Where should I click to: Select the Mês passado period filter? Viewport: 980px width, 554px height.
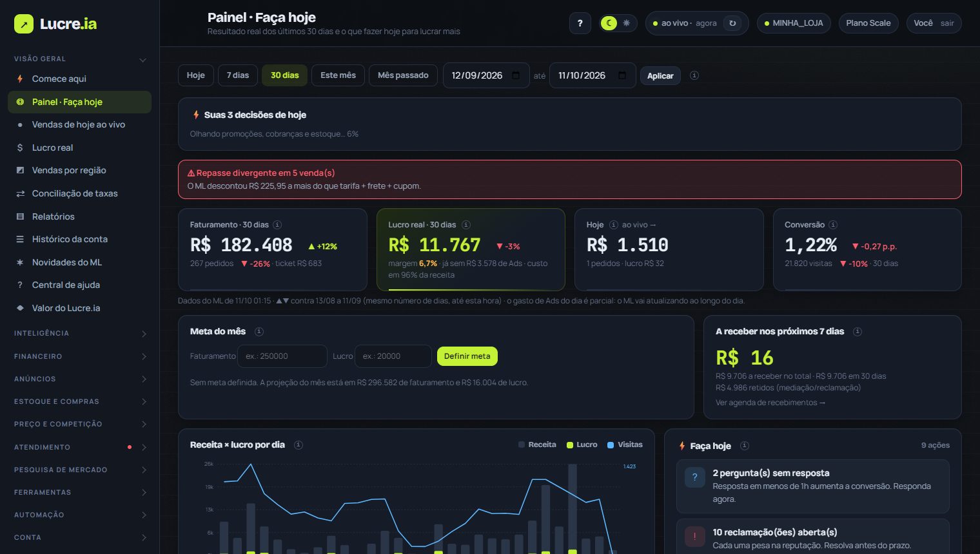coord(403,75)
